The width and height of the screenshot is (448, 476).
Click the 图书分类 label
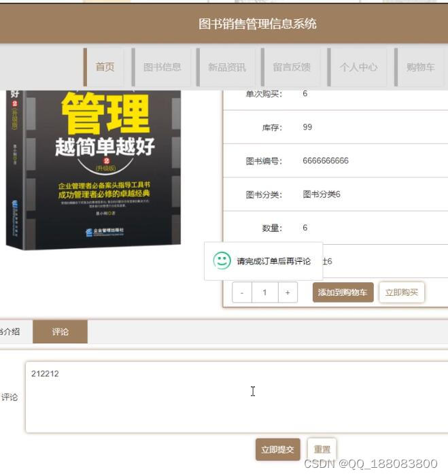[264, 194]
